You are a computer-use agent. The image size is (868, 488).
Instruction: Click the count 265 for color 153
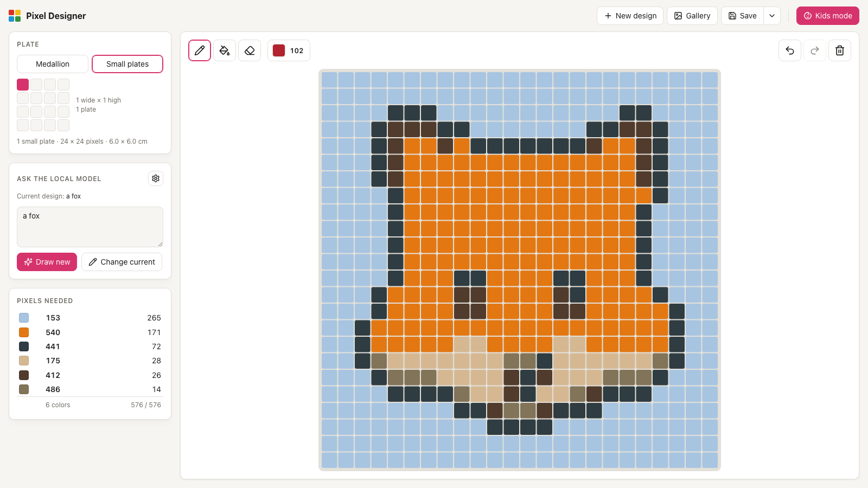pyautogui.click(x=154, y=318)
